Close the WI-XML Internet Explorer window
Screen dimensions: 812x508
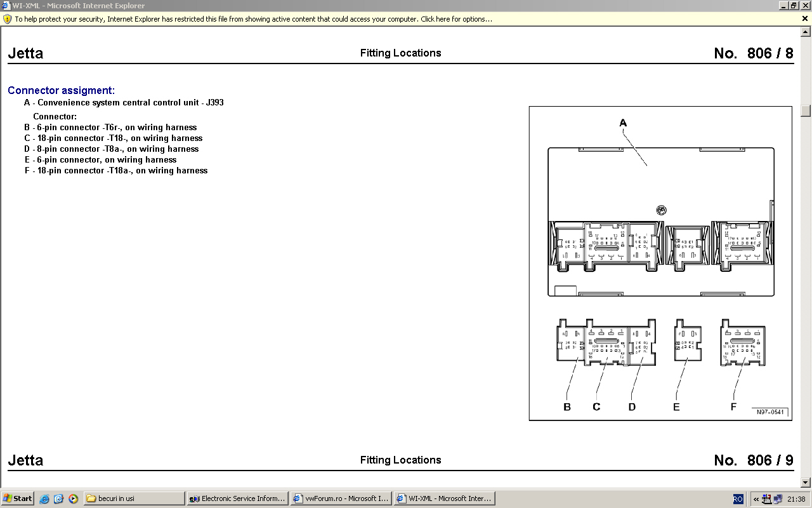click(x=805, y=6)
